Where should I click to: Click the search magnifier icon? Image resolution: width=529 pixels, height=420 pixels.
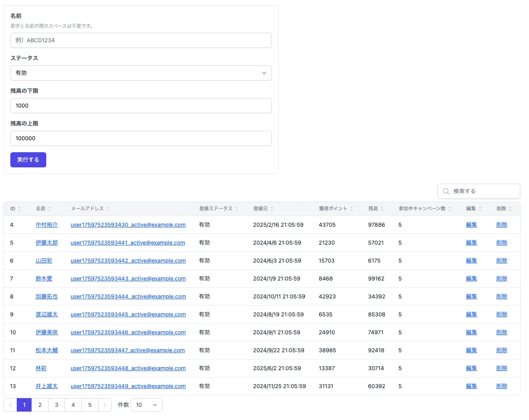[x=446, y=191]
